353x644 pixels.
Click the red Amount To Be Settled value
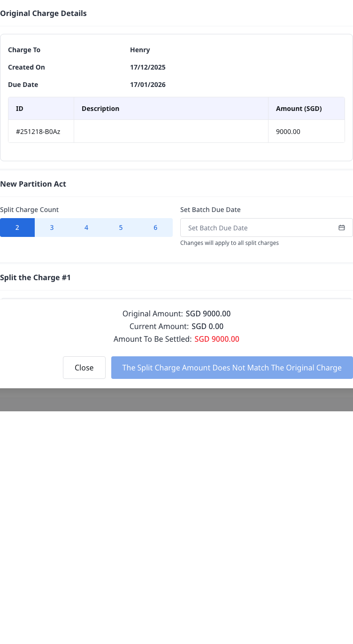coord(217,339)
